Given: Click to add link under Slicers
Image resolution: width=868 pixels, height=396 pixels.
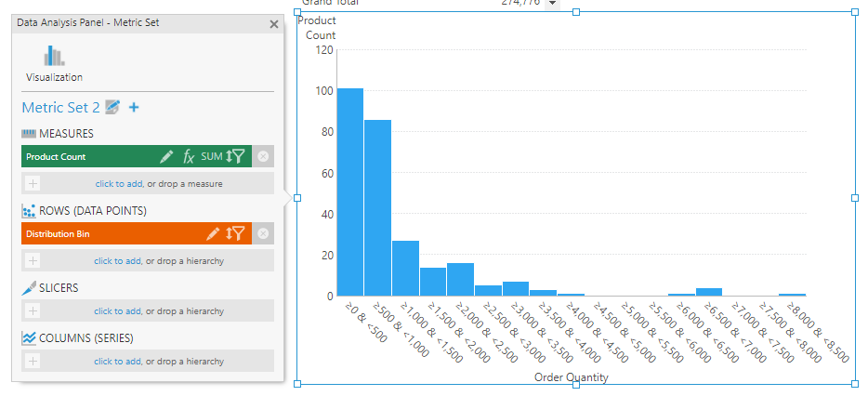Looking at the screenshot, I should click(x=117, y=311).
